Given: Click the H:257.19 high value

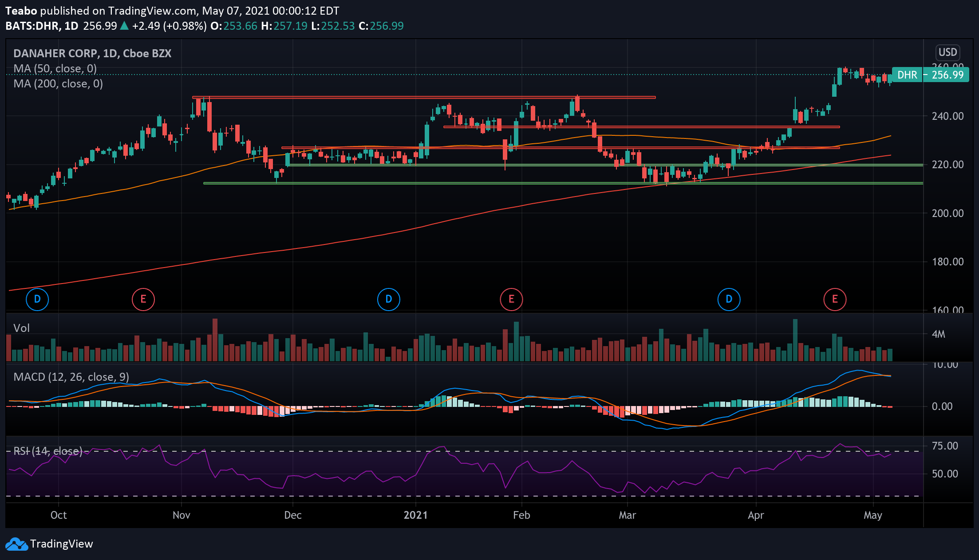Looking at the screenshot, I should [284, 26].
